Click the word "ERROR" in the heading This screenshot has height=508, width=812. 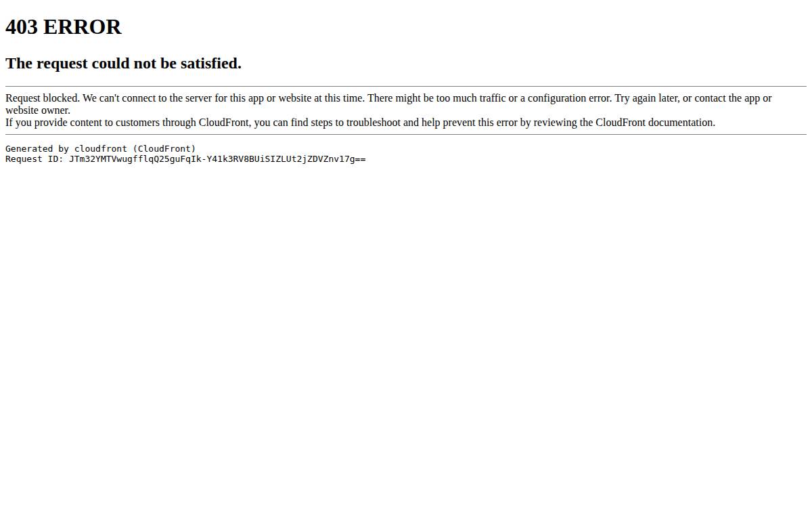pos(83,27)
